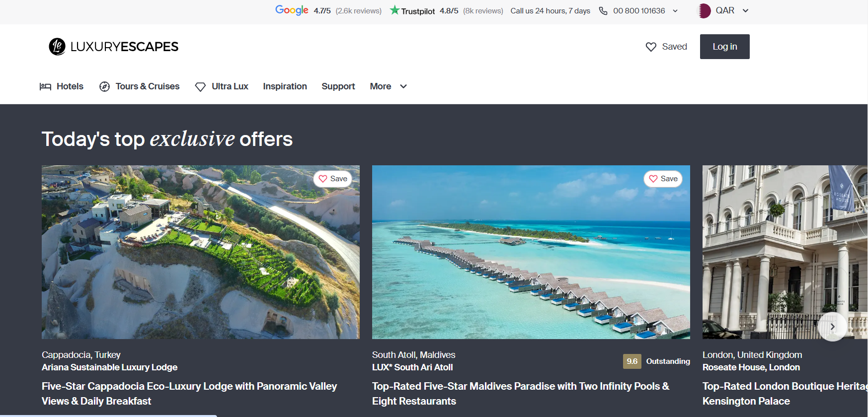
Task: Click the Saved heart icon
Action: coord(651,47)
